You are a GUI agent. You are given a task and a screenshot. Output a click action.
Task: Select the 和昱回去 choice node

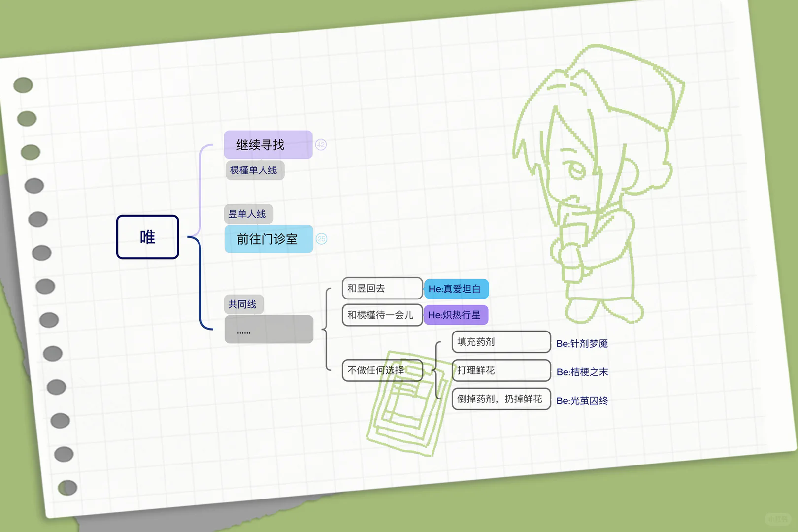[x=382, y=288]
